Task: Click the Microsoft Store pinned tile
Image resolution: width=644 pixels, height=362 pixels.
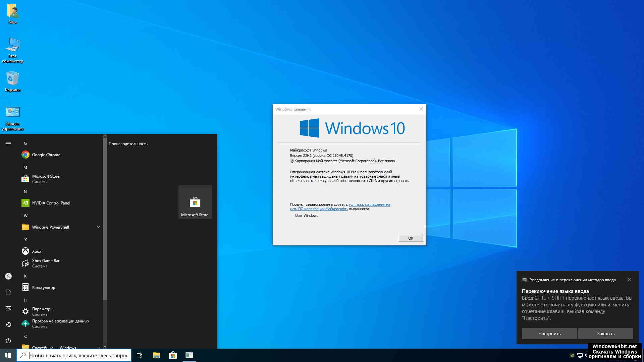Action: pos(195,202)
